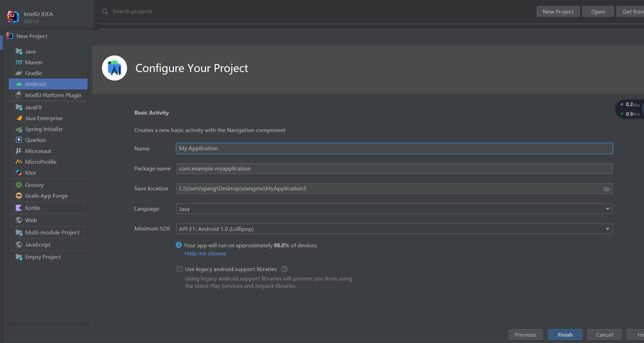Click the info icon beside device coverage
Viewport: 644px width, 343px height.
coord(179,245)
